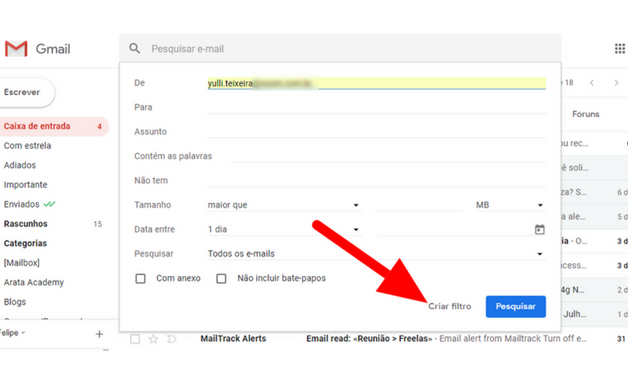The width and height of the screenshot is (628, 380).
Task: Open Caixa de entrada folder
Action: click(54, 126)
